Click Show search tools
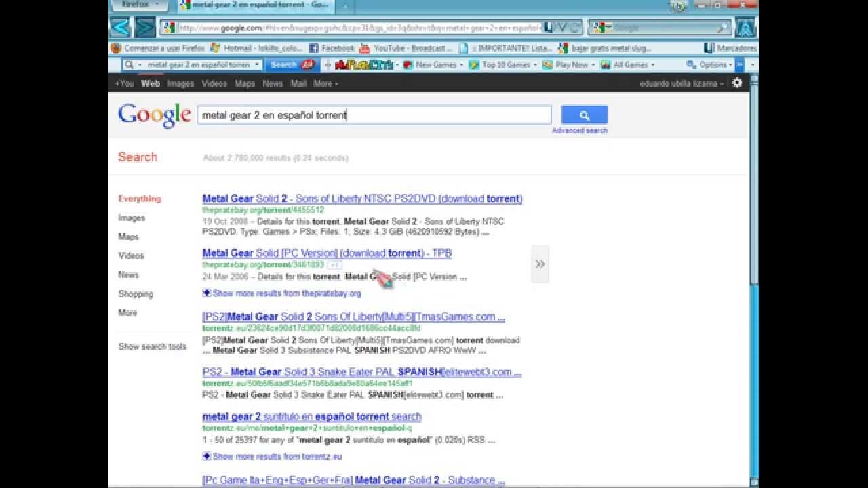This screenshot has width=868, height=488. click(153, 346)
